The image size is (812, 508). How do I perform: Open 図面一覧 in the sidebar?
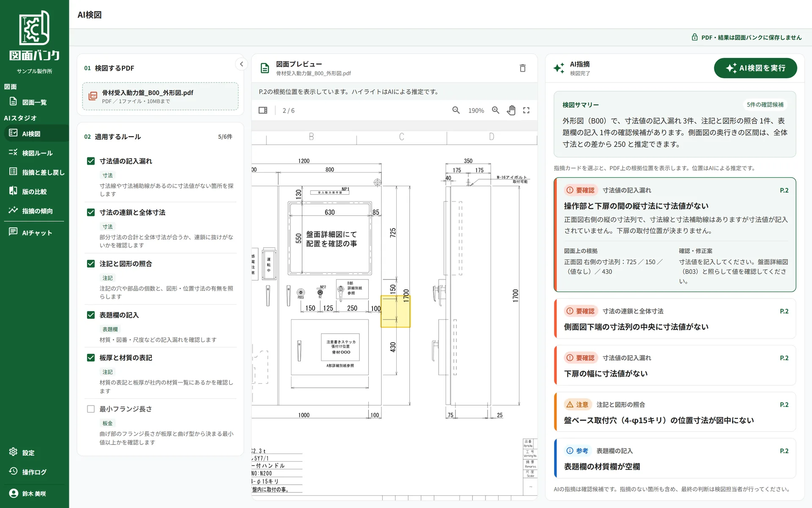coord(34,102)
